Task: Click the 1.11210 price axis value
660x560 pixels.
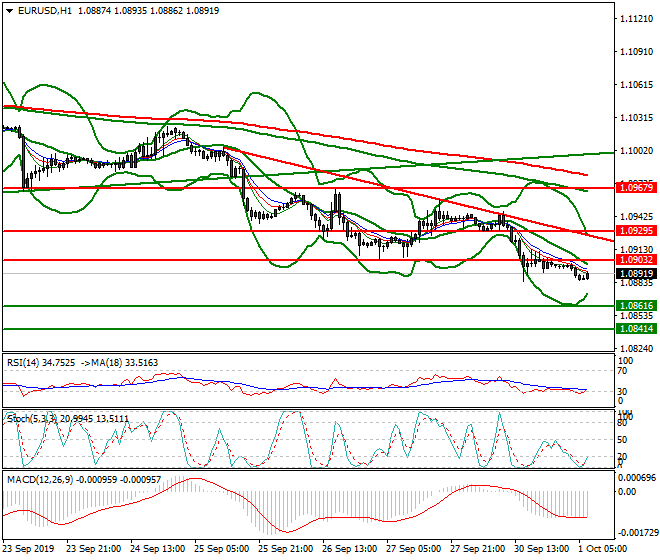Action: point(636,19)
